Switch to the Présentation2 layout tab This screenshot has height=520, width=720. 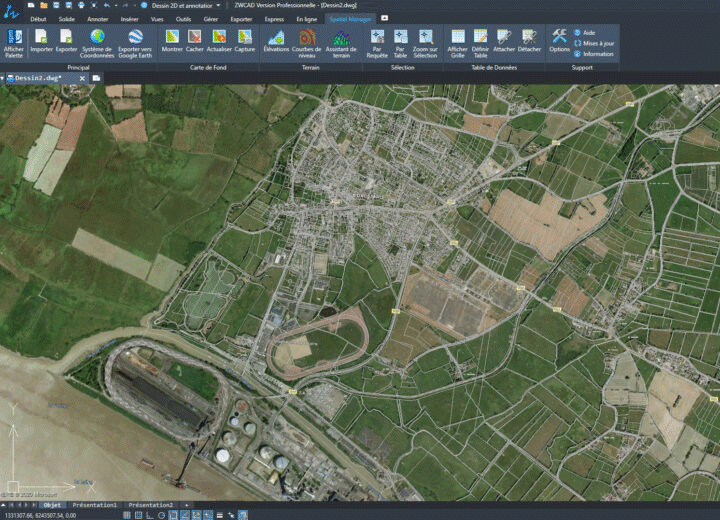pyautogui.click(x=151, y=505)
